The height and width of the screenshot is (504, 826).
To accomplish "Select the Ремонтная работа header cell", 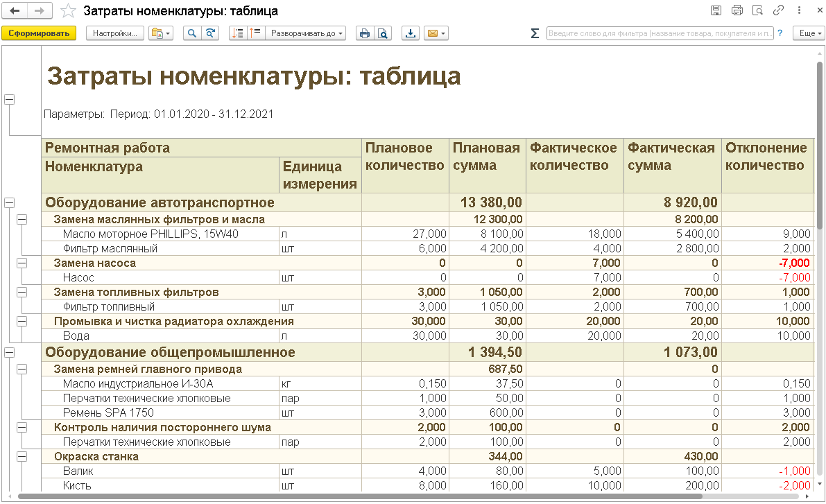I will coord(202,148).
